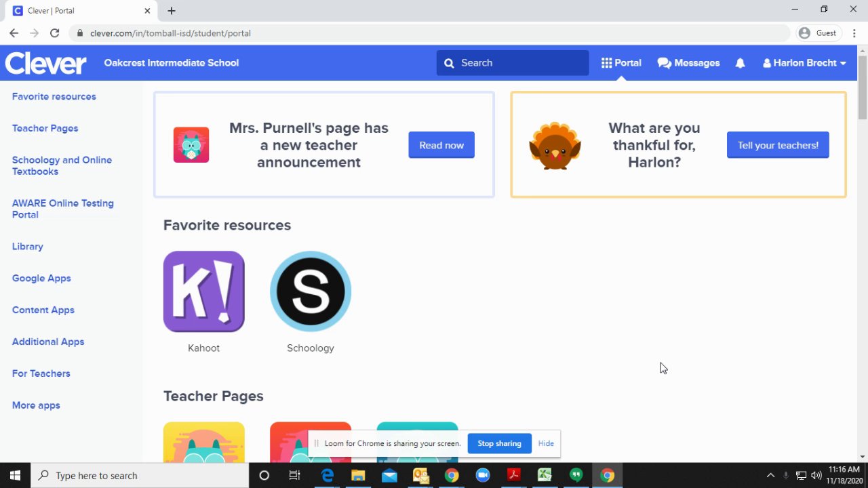Screen dimensions: 868x488
Task: Click Stop sharing in Loom bar
Action: coord(499,443)
